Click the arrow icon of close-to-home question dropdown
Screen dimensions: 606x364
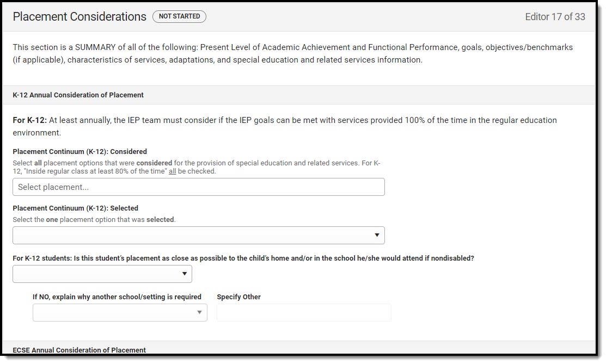tap(184, 274)
